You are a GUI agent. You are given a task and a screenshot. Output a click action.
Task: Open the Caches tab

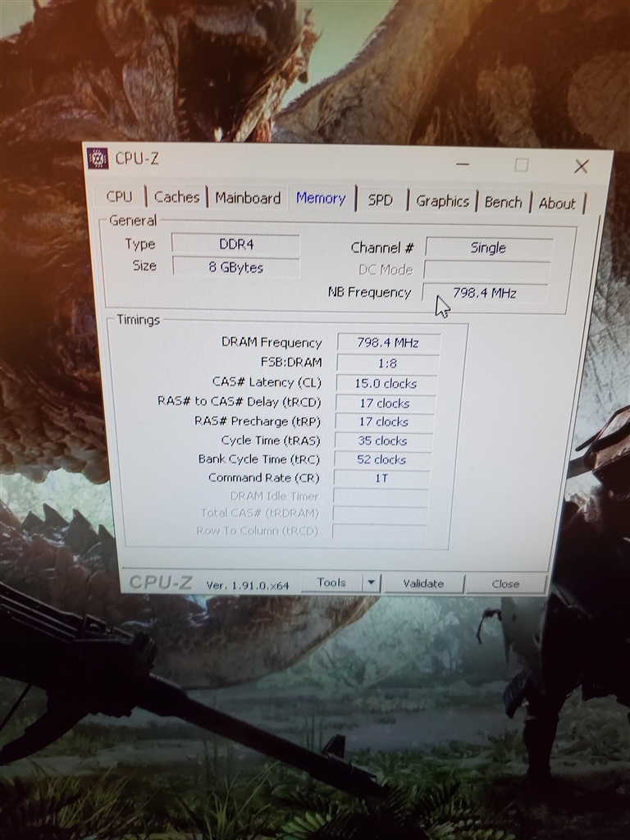point(177,197)
